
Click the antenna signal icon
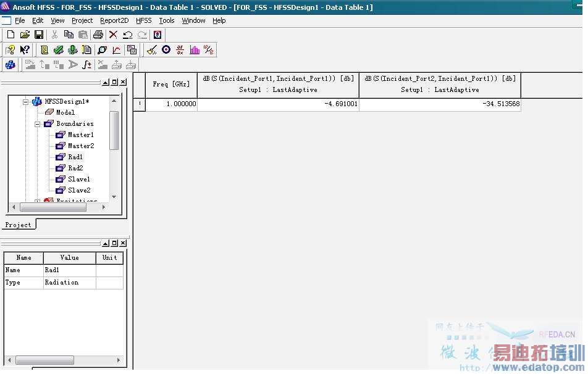[x=209, y=50]
